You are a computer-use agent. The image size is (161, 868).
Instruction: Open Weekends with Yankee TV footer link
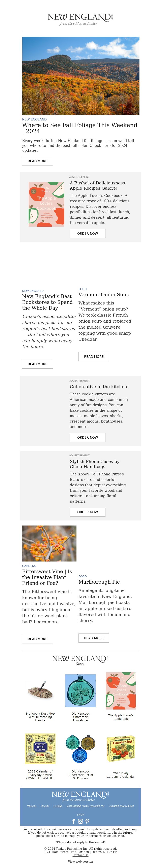click(x=85, y=806)
